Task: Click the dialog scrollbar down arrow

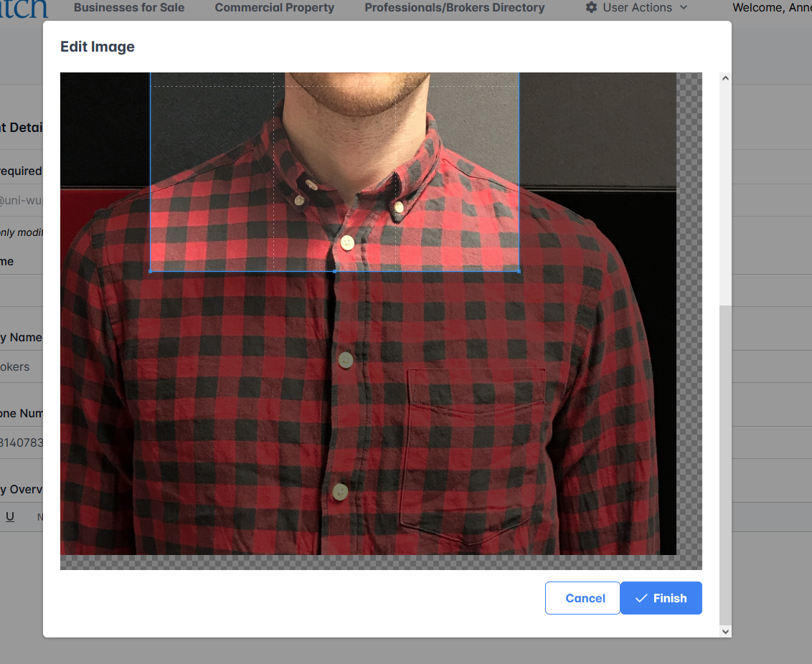Action: pos(725,631)
